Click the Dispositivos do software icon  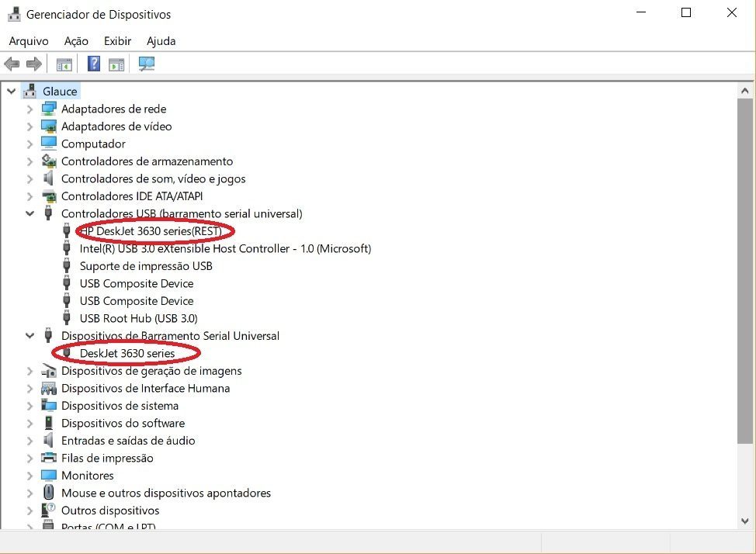click(48, 423)
